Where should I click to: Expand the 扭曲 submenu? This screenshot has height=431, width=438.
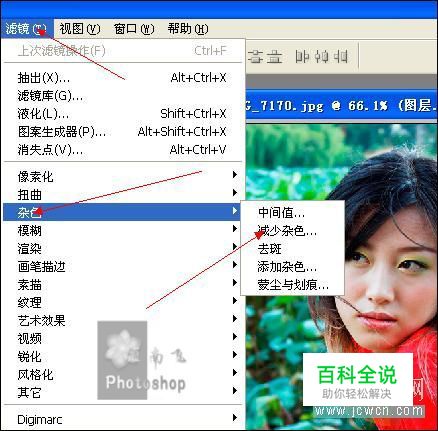coord(123,194)
